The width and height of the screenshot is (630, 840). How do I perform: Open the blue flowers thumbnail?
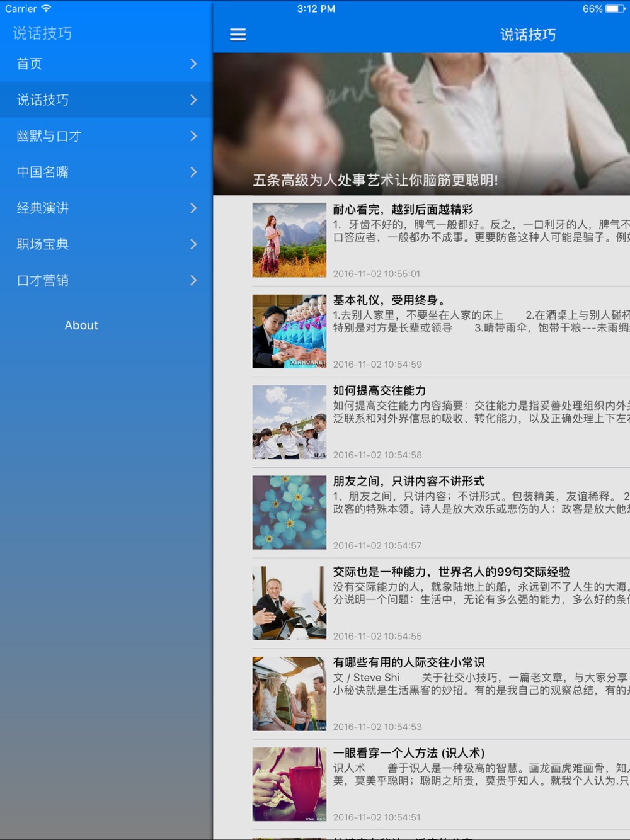(x=289, y=513)
